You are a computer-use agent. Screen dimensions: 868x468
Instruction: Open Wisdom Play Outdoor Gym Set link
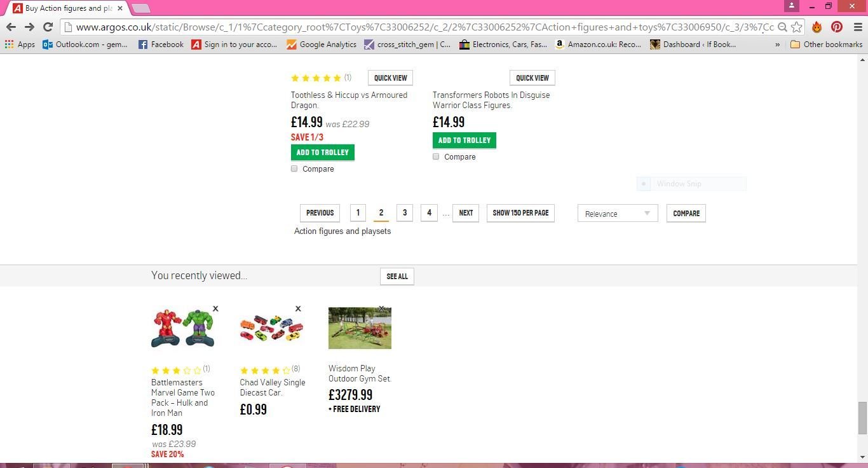360,373
